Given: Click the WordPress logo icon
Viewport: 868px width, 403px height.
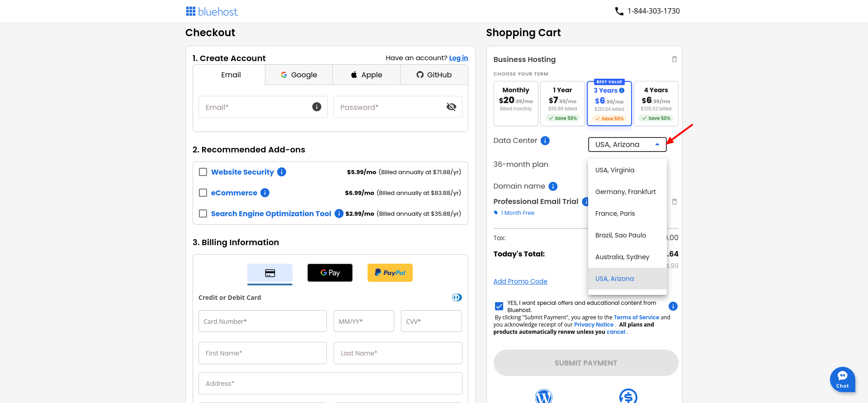Looking at the screenshot, I should pyautogui.click(x=544, y=397).
